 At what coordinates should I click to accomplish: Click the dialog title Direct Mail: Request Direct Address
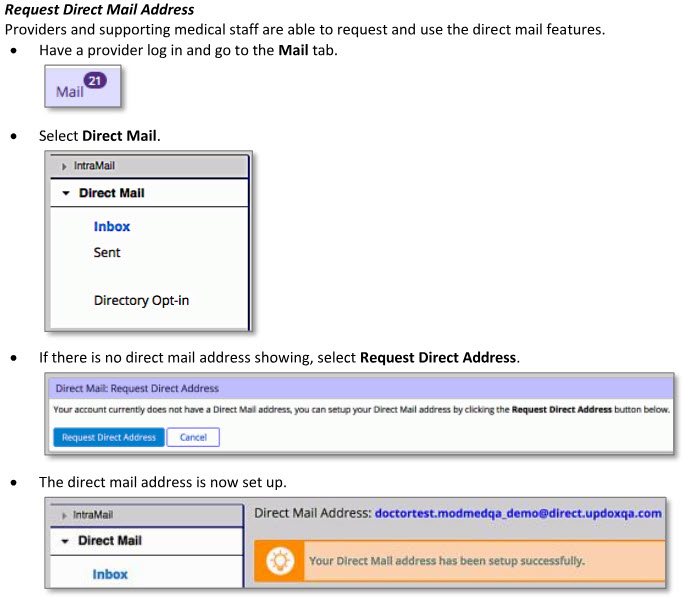point(137,388)
